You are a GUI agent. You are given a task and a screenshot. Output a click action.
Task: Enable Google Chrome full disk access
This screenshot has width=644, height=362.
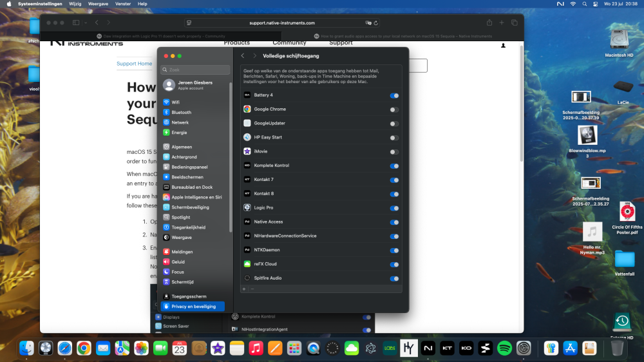[394, 110]
